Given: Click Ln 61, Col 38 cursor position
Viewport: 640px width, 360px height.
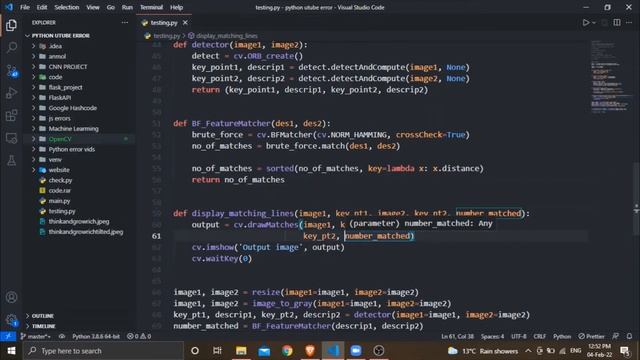Looking at the screenshot, I should [x=457, y=336].
